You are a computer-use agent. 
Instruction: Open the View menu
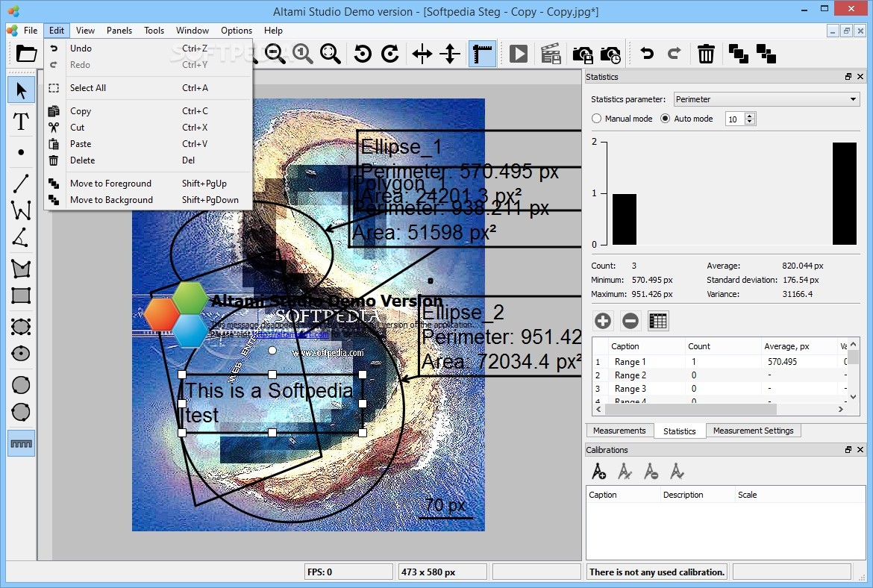[x=85, y=31]
